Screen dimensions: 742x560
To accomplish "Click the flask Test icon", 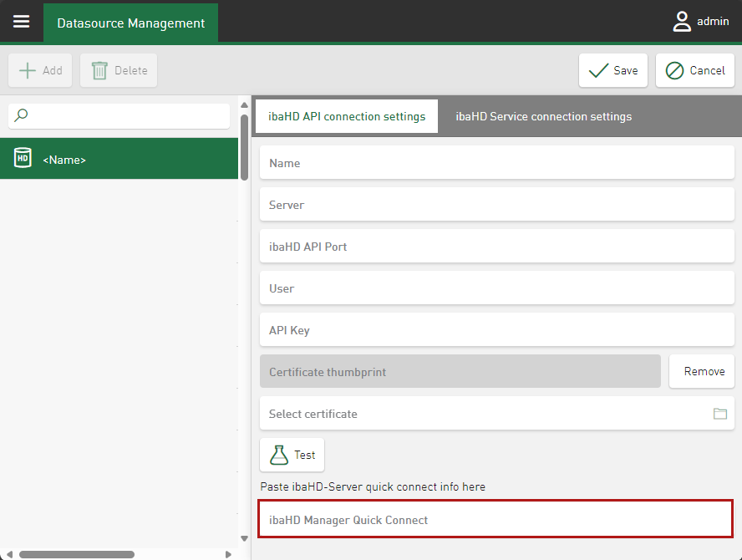I will click(278, 455).
